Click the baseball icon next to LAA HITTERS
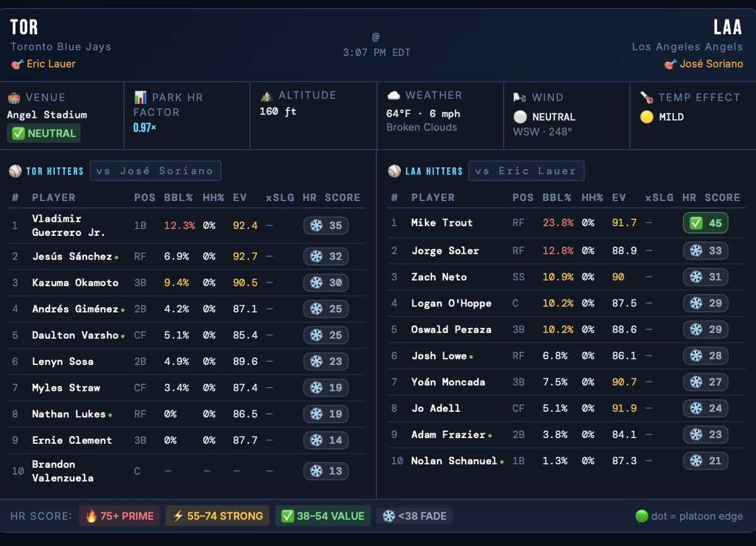Screen dimensions: 756x546 click(394, 171)
